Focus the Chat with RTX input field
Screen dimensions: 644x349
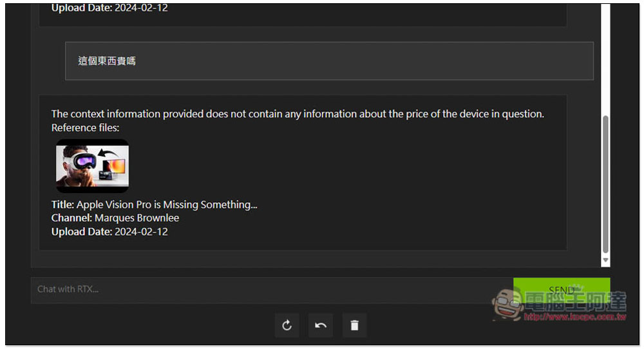272,290
